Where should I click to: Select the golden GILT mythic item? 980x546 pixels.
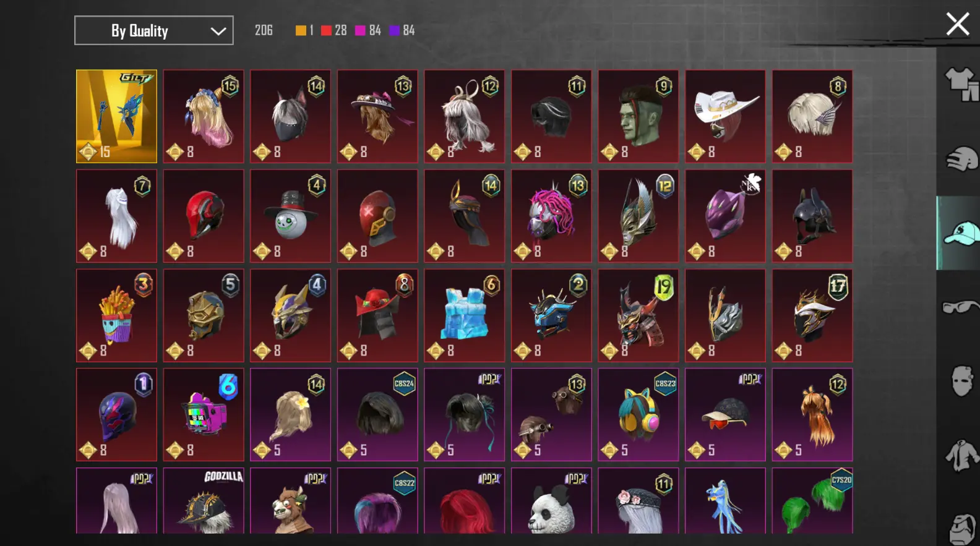[116, 116]
